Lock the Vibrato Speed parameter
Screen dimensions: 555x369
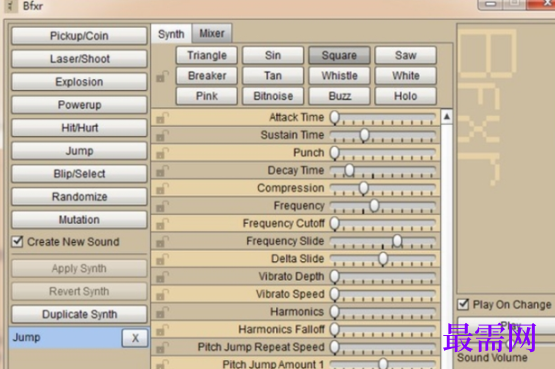[162, 294]
